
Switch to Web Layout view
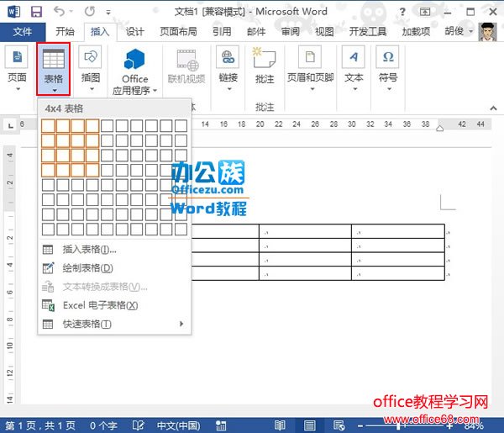tap(339, 425)
